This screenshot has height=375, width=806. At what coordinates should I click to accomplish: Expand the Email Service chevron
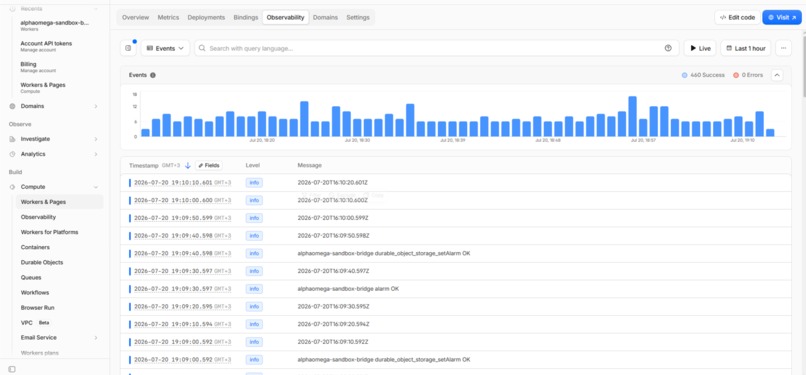tap(96, 338)
